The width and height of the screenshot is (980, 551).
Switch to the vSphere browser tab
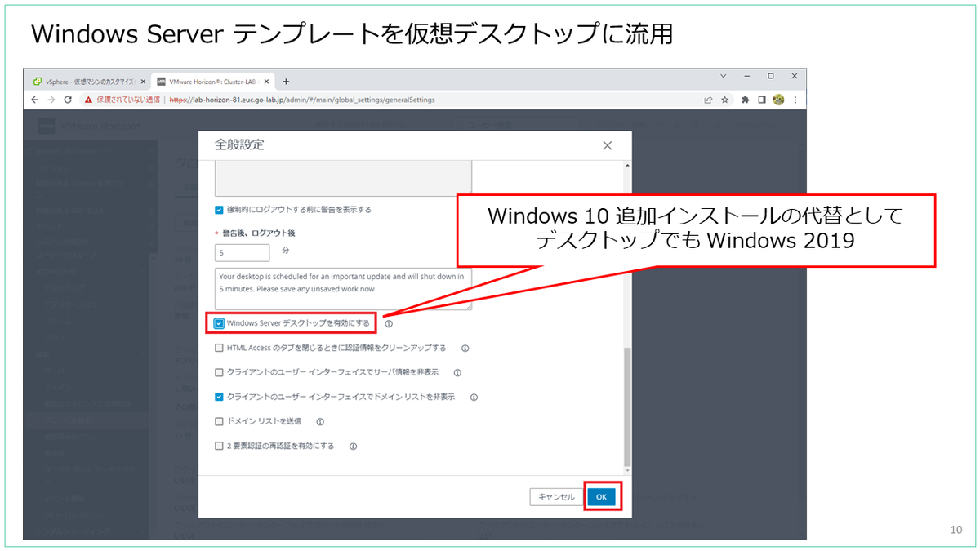(88, 82)
